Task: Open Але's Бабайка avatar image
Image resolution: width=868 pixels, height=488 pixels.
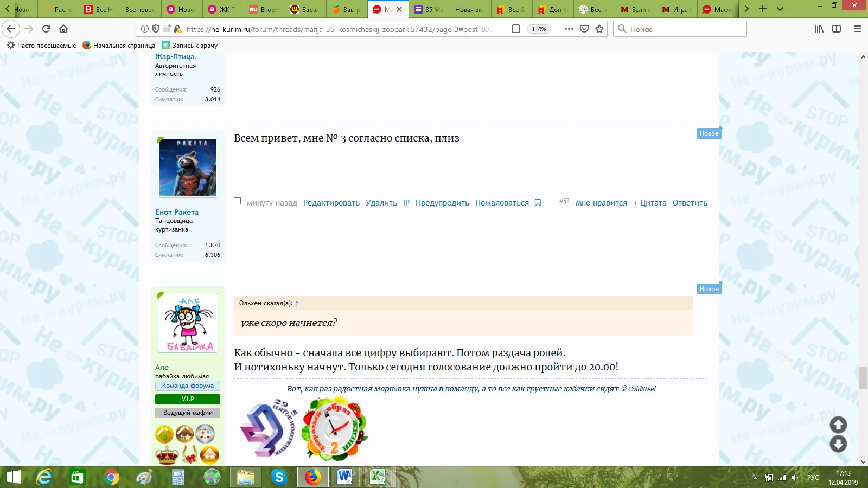Action: (188, 323)
